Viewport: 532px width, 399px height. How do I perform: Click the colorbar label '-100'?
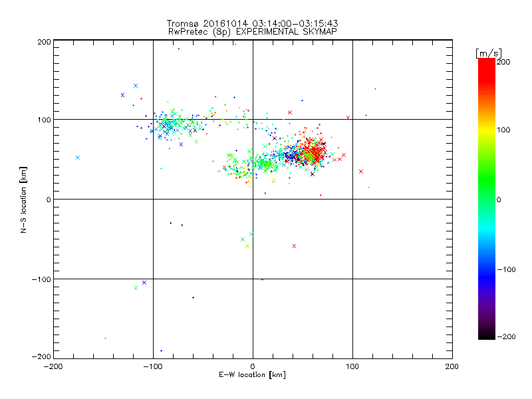506,269
